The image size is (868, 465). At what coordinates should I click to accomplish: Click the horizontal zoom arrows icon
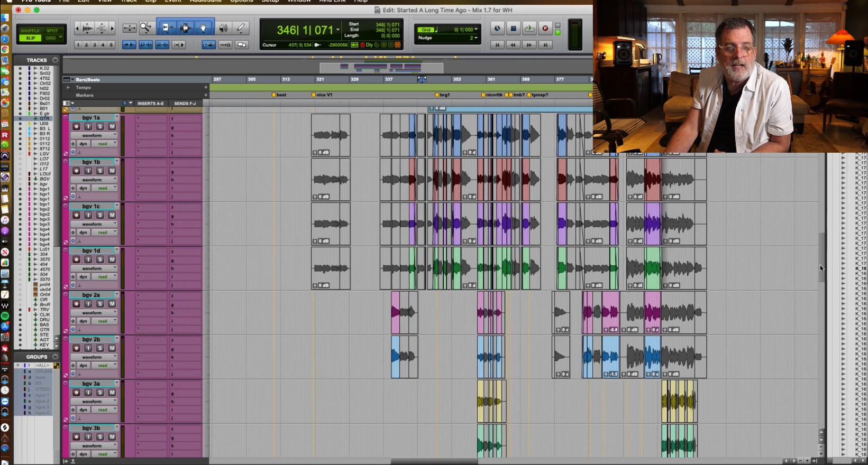[130, 28]
